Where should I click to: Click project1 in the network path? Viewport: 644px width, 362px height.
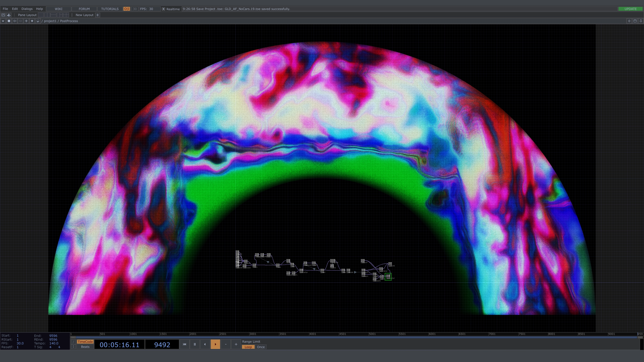point(50,21)
